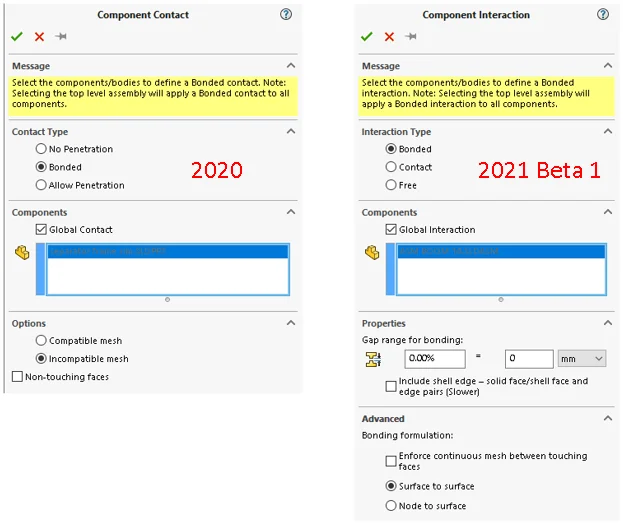This screenshot has height=523, width=623.
Task: Select Node to surface bonding formulation
Action: tap(391, 506)
